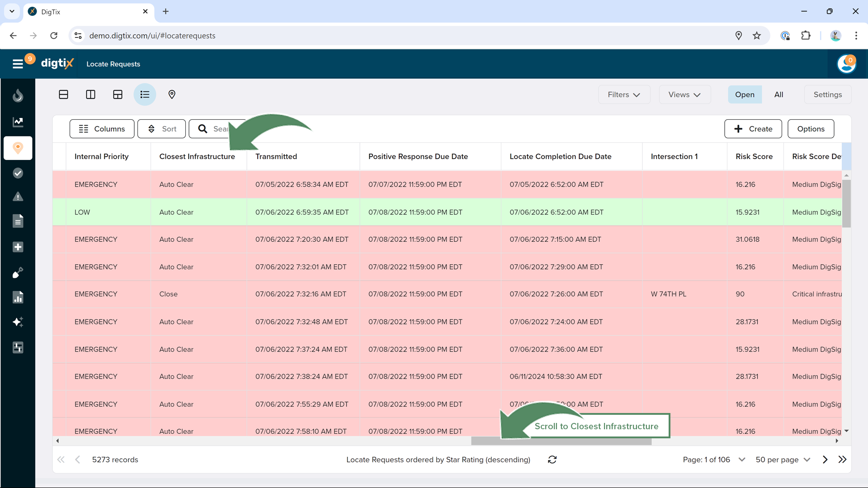Select horizontal split layout view
This screenshot has width=868, height=488.
click(x=63, y=94)
